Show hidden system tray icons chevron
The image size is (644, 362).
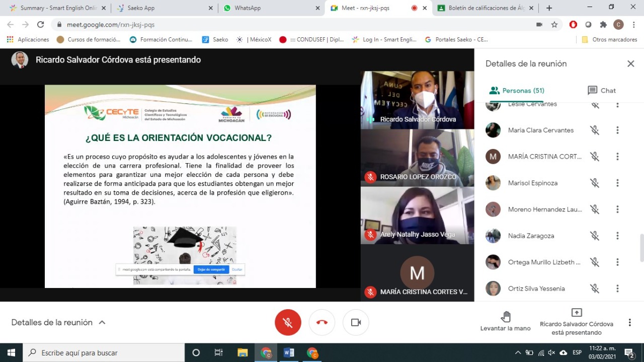(x=517, y=352)
